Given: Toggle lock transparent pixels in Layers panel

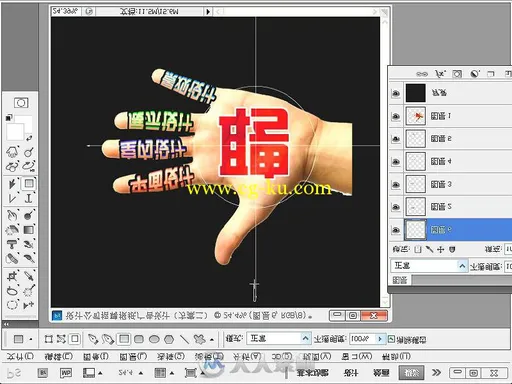Looking at the screenshot, I should pos(418,249).
